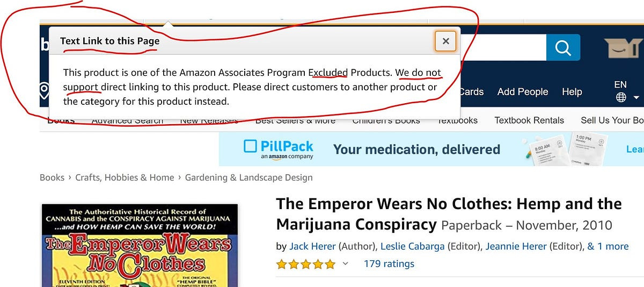Open Jeannie Herer editor link
Screen dimensions: 644x287
tap(516, 246)
